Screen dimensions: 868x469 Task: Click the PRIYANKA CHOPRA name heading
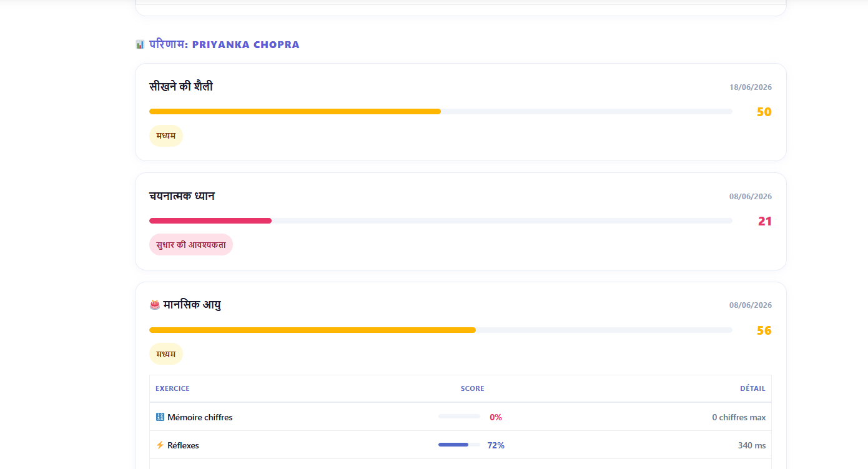[x=246, y=45]
